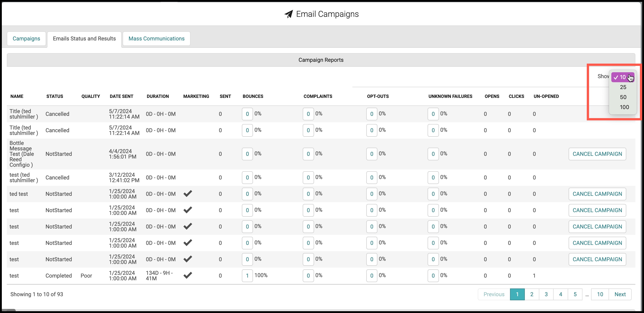The image size is (644, 313).
Task: Click the Campaign Reports header bar
Action: pyautogui.click(x=321, y=60)
